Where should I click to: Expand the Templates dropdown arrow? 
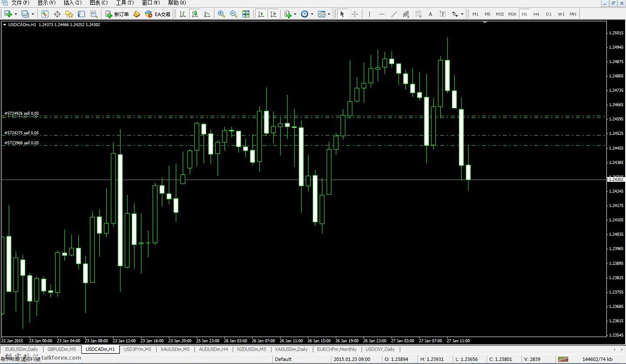(329, 14)
